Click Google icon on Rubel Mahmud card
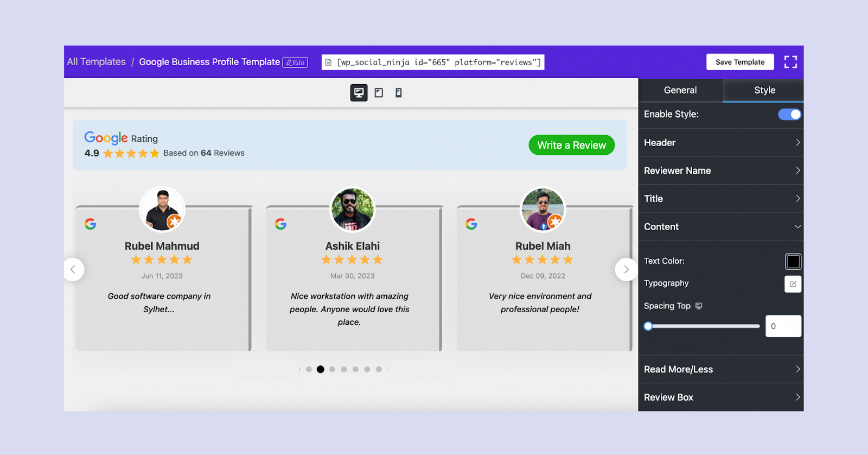 tap(91, 224)
